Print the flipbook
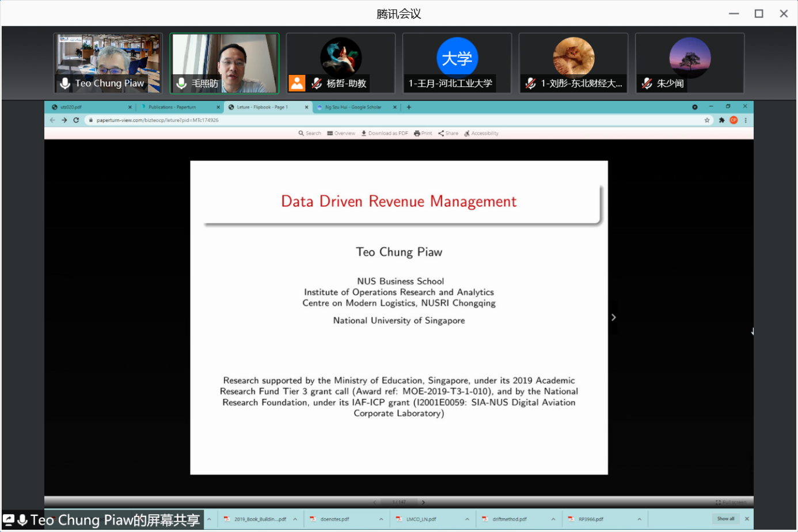Viewport: 798px width, 532px height. click(x=423, y=133)
